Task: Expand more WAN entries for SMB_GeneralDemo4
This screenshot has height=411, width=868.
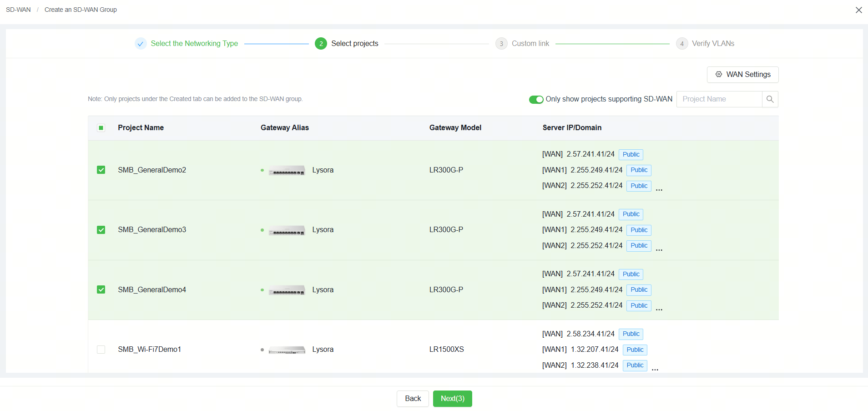Action: click(x=659, y=310)
